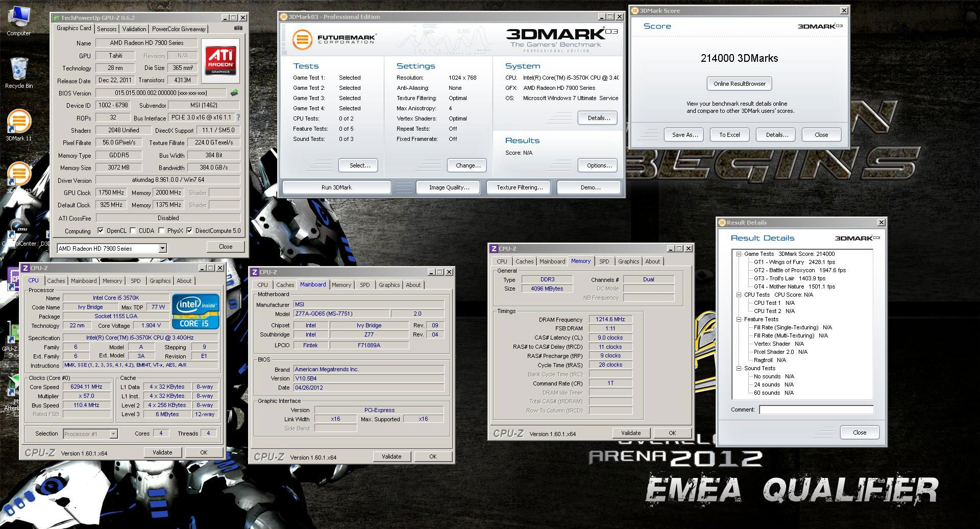
Task: Click the Bus Interface question mark icon
Action: (238, 117)
